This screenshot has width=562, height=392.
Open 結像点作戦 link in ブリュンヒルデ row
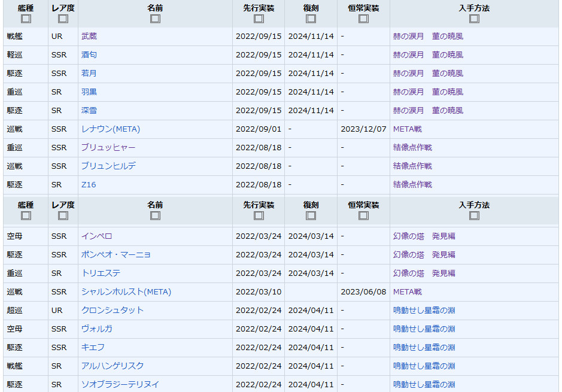click(412, 166)
